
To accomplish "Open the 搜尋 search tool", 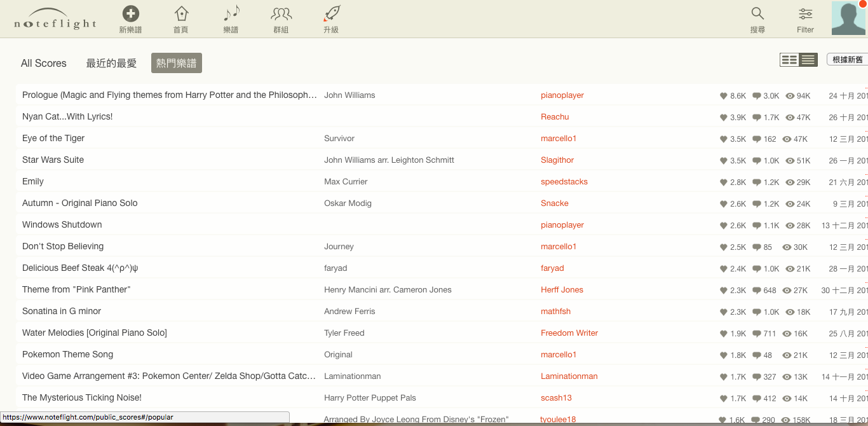I will [757, 19].
